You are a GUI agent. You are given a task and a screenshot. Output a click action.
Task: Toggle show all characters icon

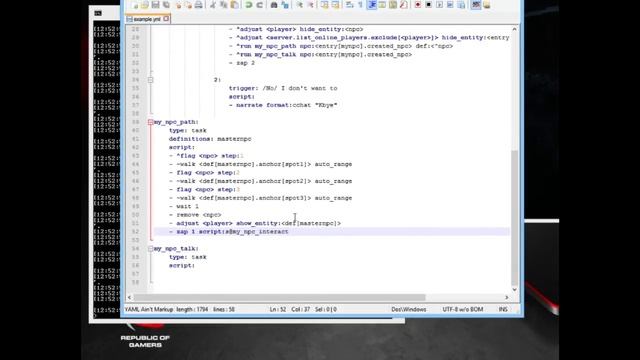[x=360, y=5]
